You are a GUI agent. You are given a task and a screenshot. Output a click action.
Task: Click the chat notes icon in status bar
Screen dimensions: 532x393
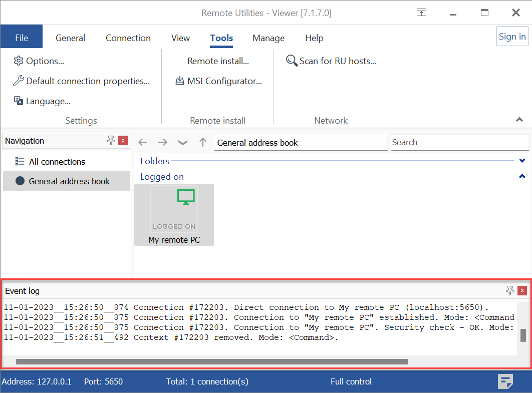[x=505, y=381]
